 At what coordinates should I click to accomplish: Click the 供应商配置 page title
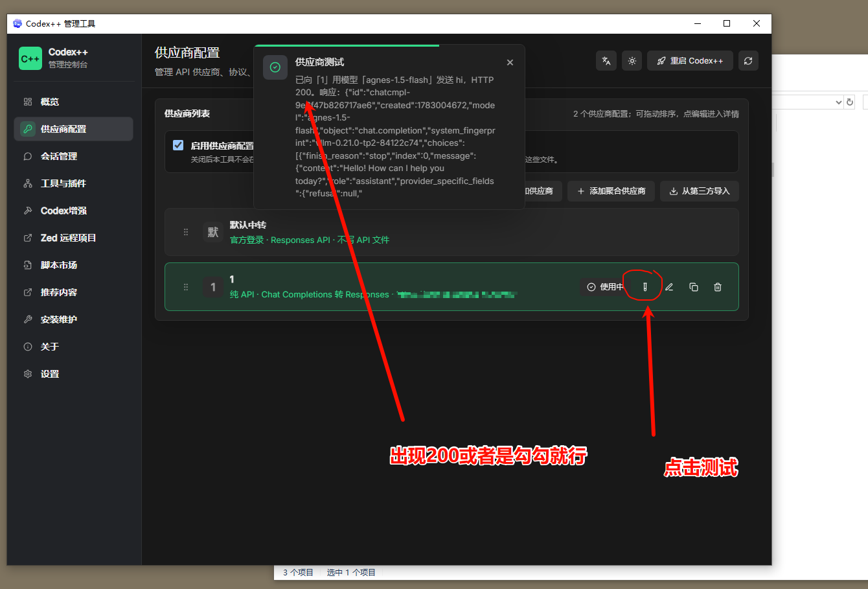tap(187, 53)
